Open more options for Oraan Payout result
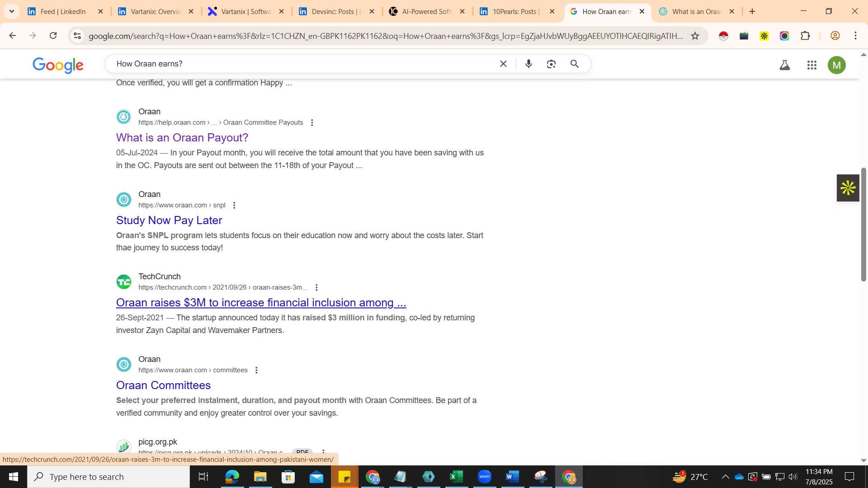Screen dimensions: 868x488 coord(312,122)
